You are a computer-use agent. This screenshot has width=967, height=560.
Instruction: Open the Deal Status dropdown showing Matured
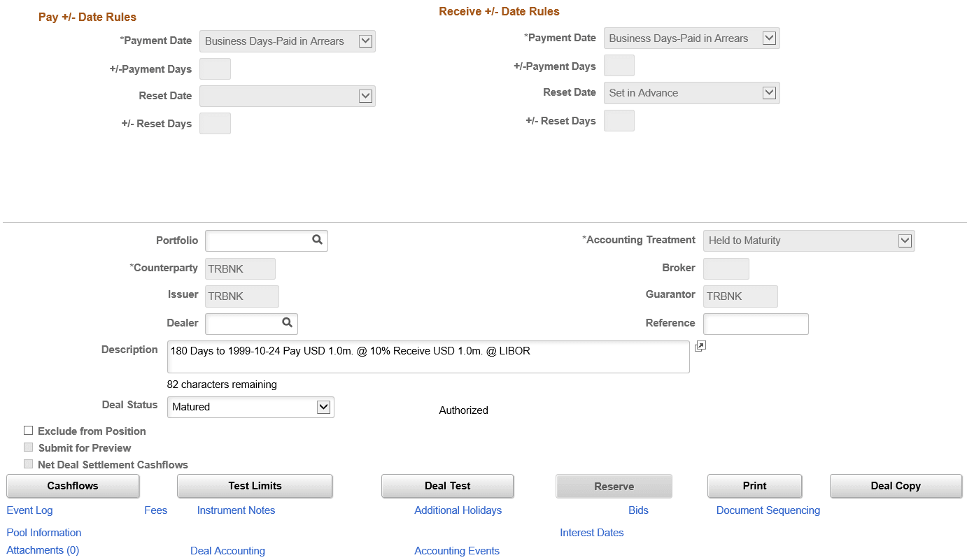point(324,407)
